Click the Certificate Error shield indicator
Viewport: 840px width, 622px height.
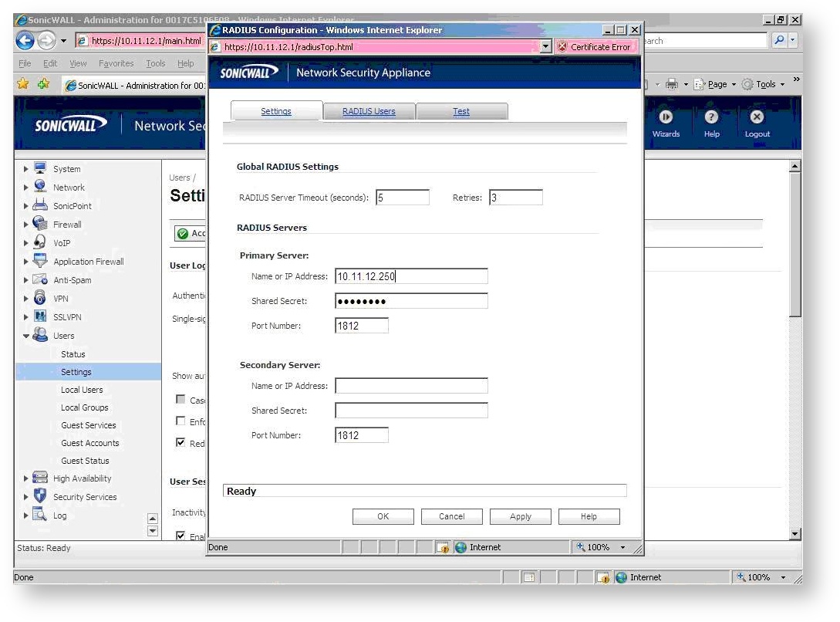click(x=562, y=47)
